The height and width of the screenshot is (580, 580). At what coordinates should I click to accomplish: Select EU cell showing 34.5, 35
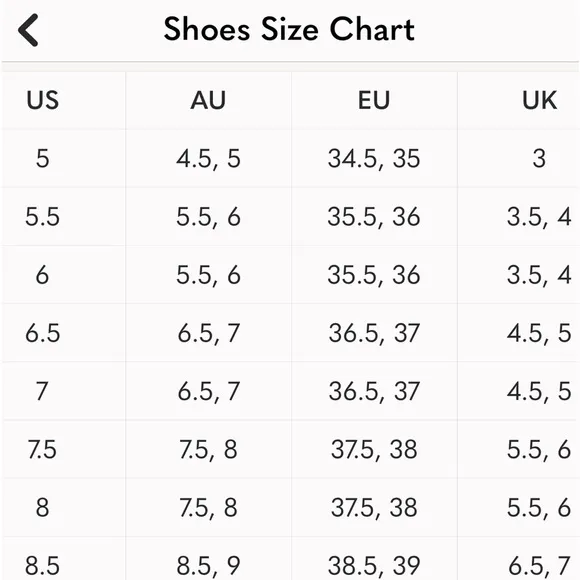click(374, 158)
